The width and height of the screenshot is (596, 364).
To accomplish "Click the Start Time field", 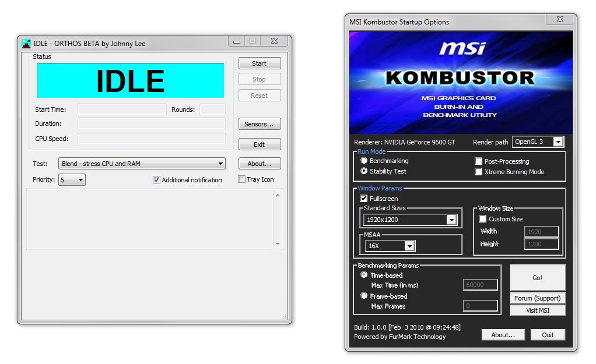I will (x=122, y=109).
